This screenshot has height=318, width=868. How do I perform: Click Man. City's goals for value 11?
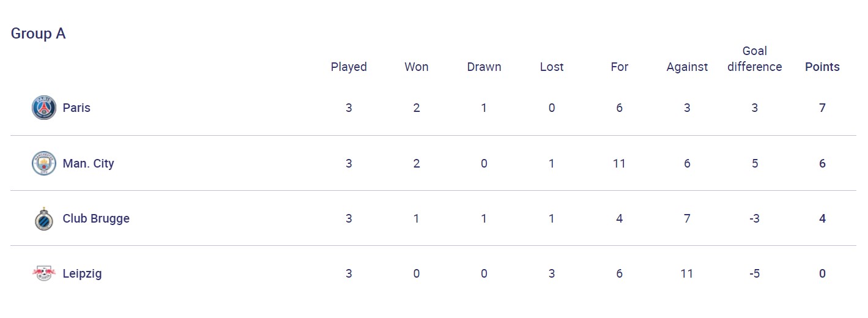[619, 163]
